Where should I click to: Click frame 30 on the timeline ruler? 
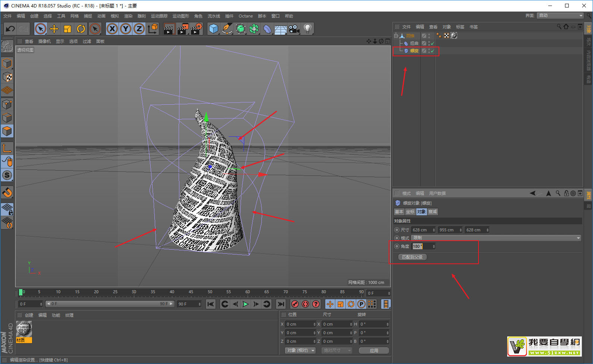(x=134, y=292)
